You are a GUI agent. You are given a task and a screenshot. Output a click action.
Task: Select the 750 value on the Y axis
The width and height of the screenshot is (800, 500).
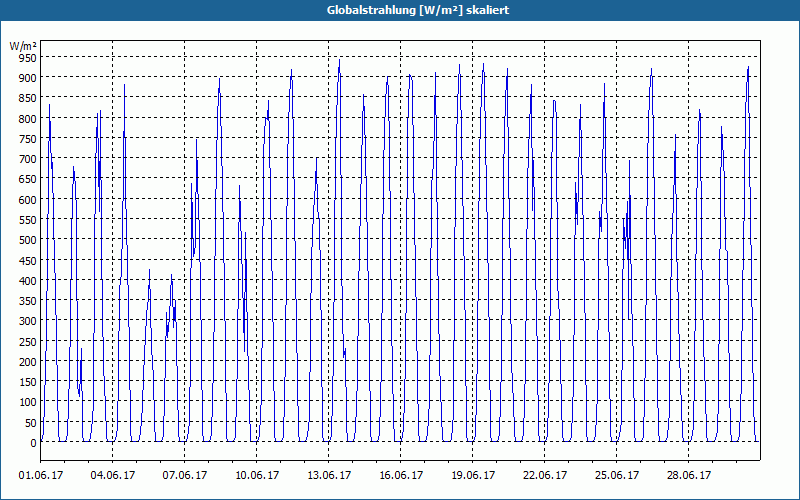28,139
